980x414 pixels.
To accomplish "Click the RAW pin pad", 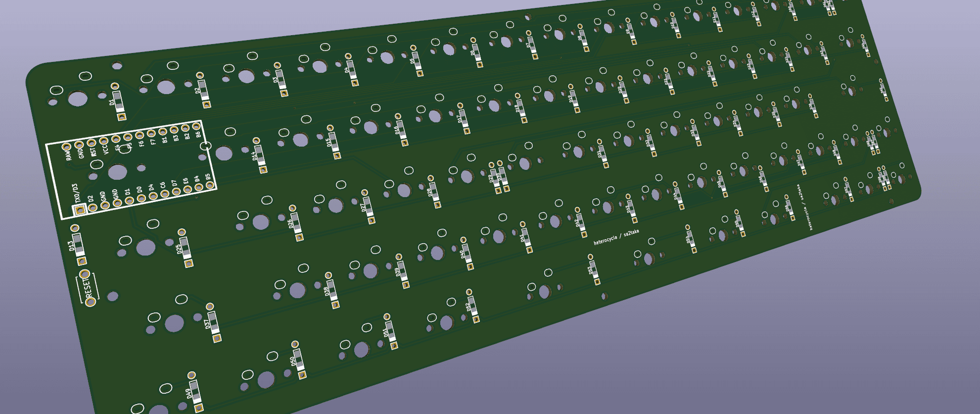I will coord(66,147).
